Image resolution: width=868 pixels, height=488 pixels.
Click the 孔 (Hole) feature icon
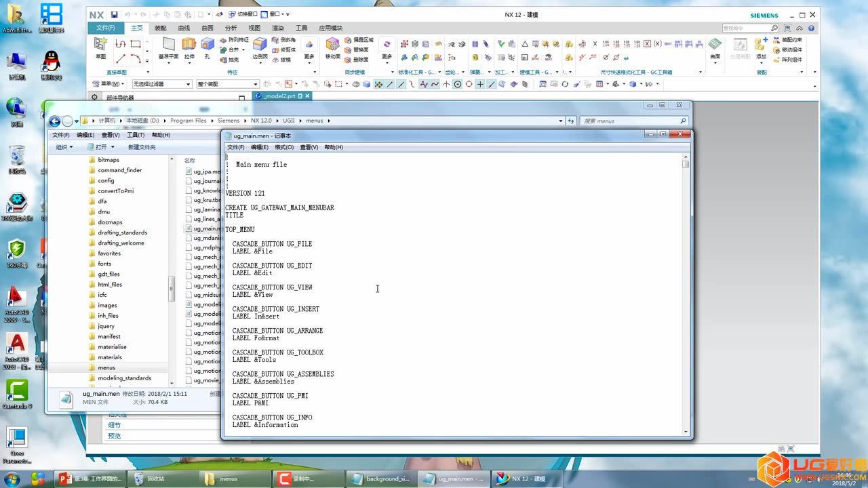[207, 47]
